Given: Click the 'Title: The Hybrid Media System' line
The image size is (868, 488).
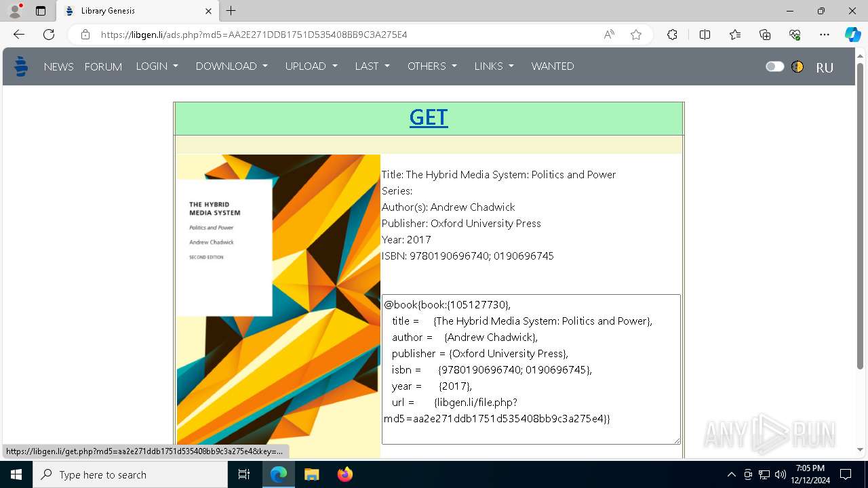Looking at the screenshot, I should click(498, 174).
